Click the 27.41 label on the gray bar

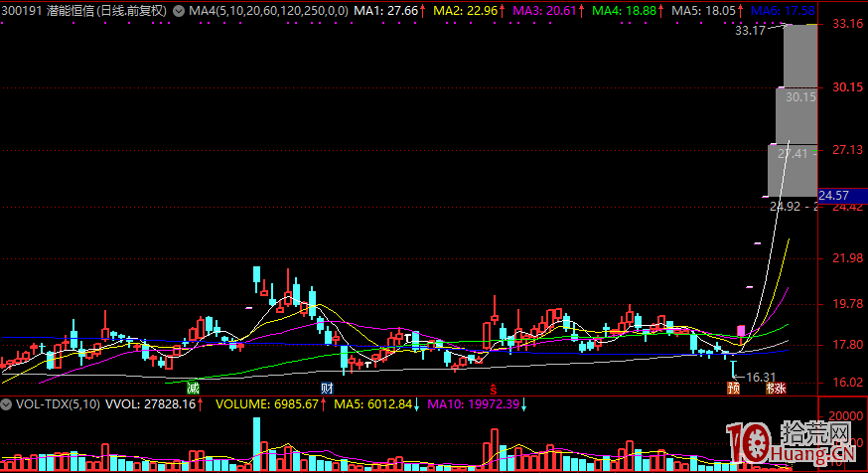coord(793,154)
